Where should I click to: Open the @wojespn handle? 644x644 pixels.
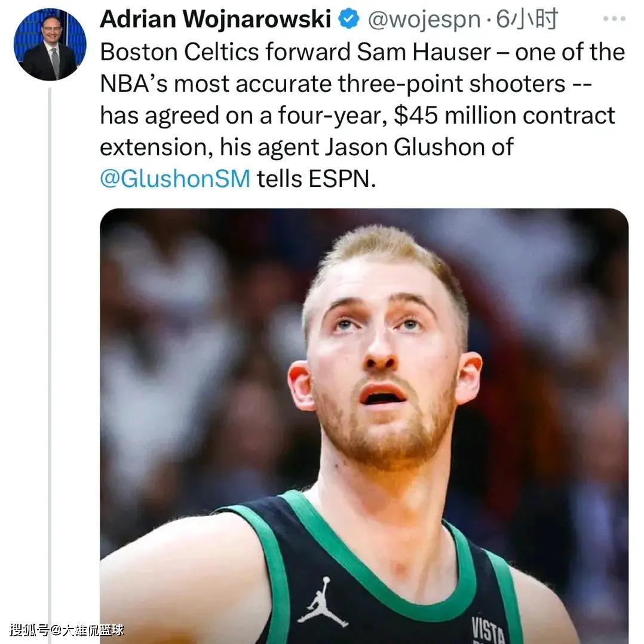tap(424, 19)
